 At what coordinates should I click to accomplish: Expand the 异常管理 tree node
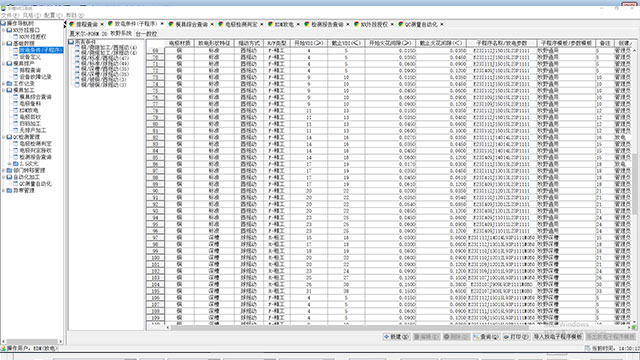tap(4, 190)
